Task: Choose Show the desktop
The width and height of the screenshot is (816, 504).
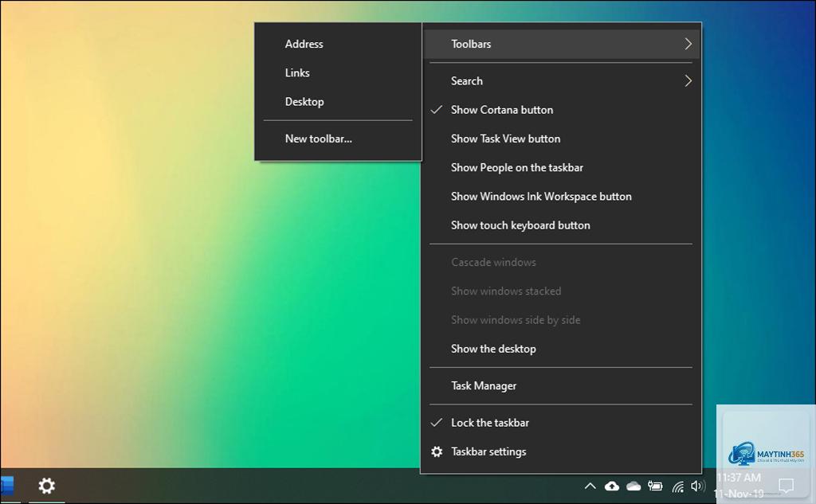Action: tap(561, 349)
